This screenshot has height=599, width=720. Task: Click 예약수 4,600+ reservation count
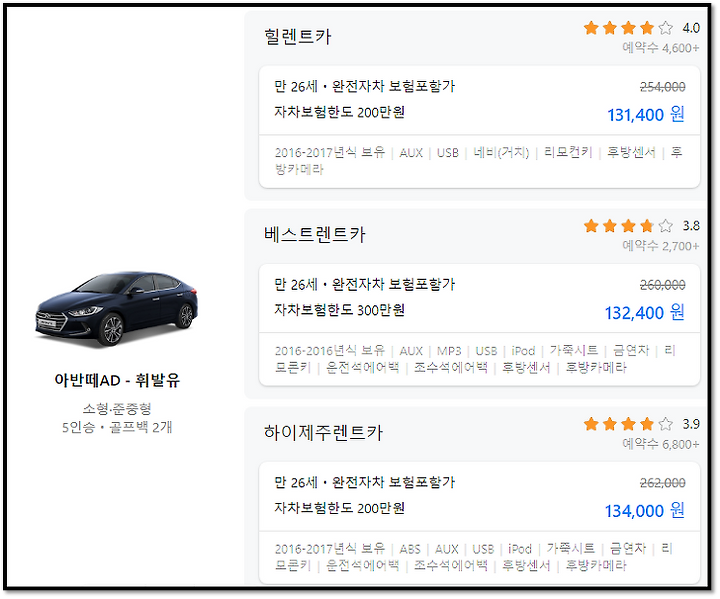pyautogui.click(x=661, y=47)
